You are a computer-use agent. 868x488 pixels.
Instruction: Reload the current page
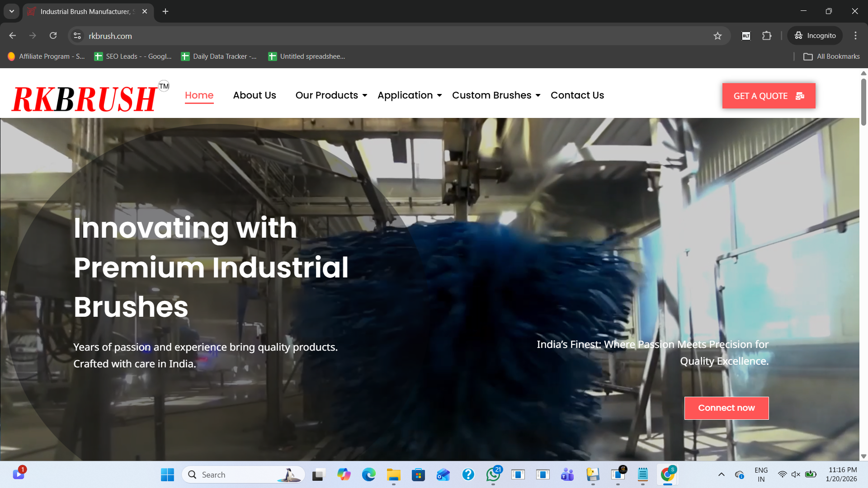[x=53, y=36]
